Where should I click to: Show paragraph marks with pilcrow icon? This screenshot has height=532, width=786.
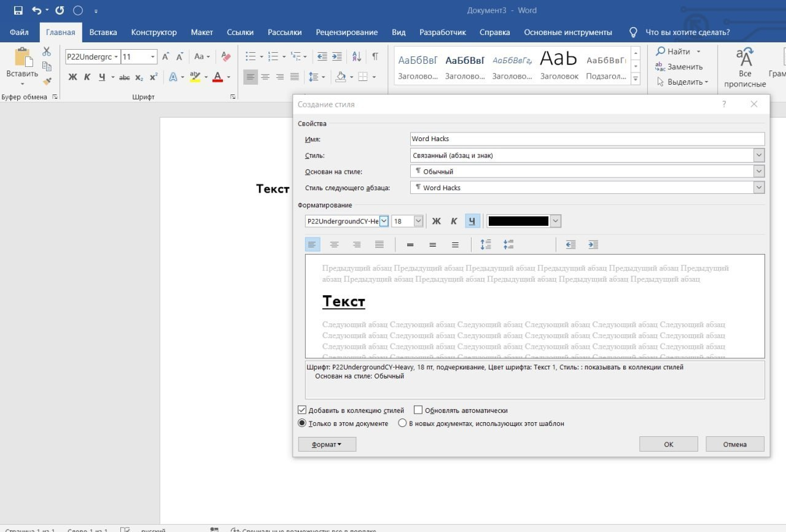[x=375, y=56]
